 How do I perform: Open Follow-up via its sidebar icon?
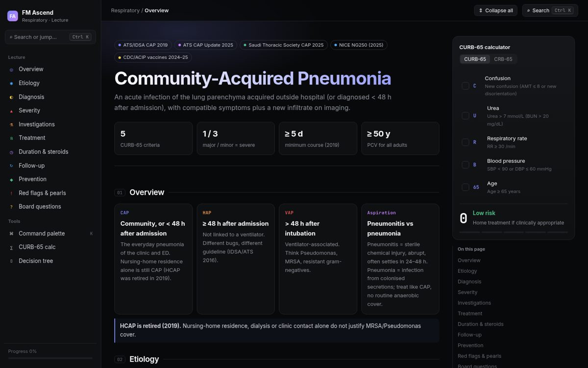(11, 166)
